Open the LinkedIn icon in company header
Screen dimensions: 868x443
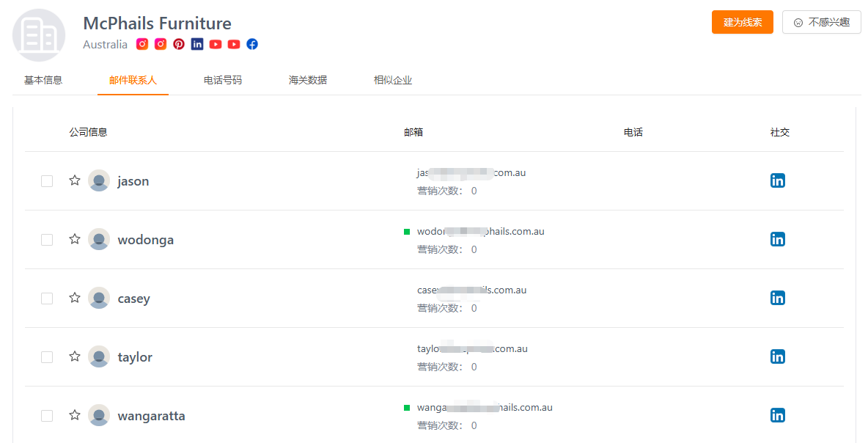tap(197, 44)
